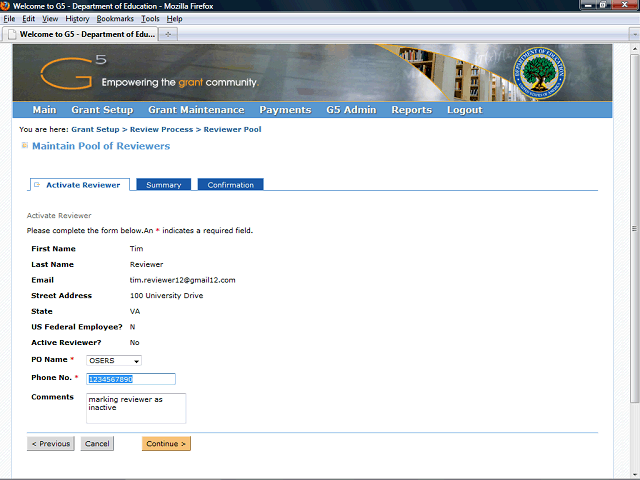Click the Previous button
The image size is (640, 480).
[x=51, y=444]
